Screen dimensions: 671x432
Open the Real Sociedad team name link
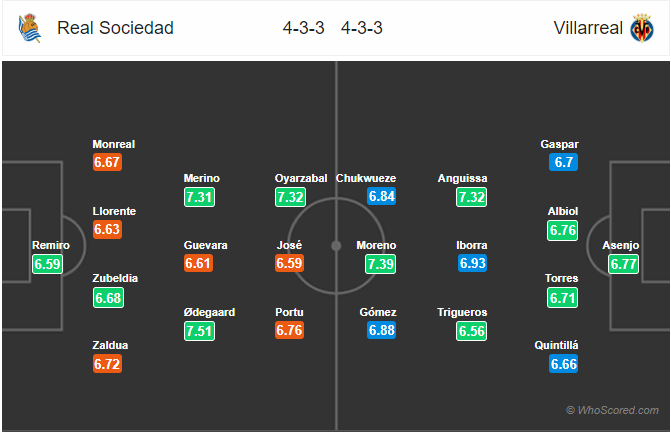click(x=116, y=28)
